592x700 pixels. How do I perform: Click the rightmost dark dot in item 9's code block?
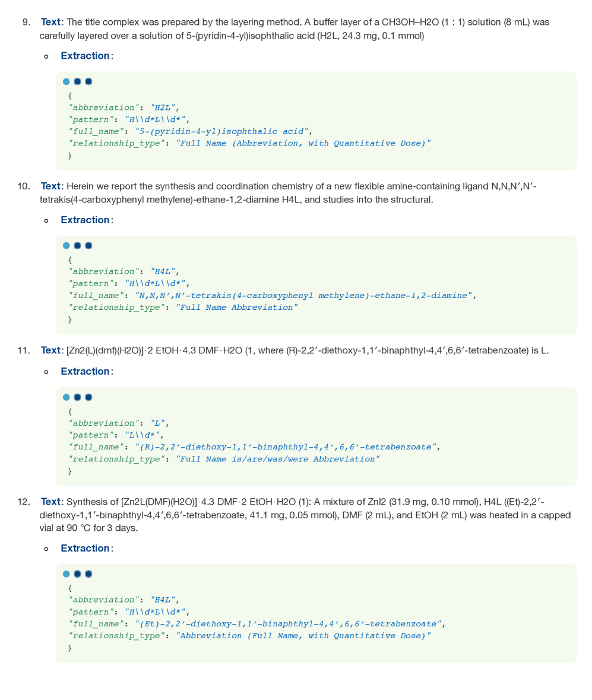[x=88, y=81]
